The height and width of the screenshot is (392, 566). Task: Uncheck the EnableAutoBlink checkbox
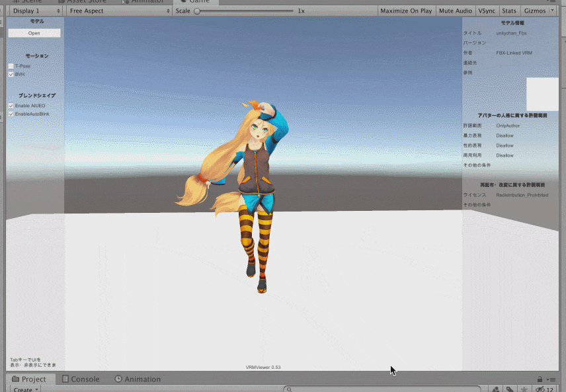tap(11, 114)
